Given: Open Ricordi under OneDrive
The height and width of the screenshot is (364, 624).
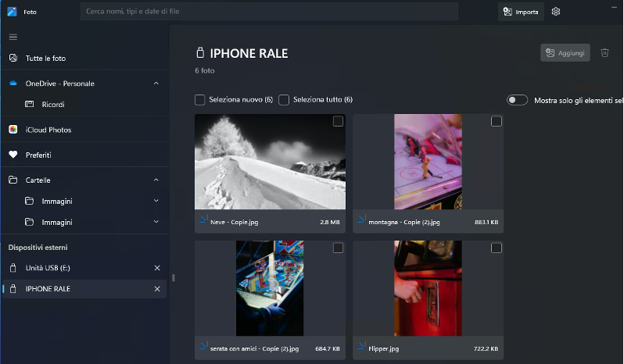Looking at the screenshot, I should pyautogui.click(x=53, y=104).
